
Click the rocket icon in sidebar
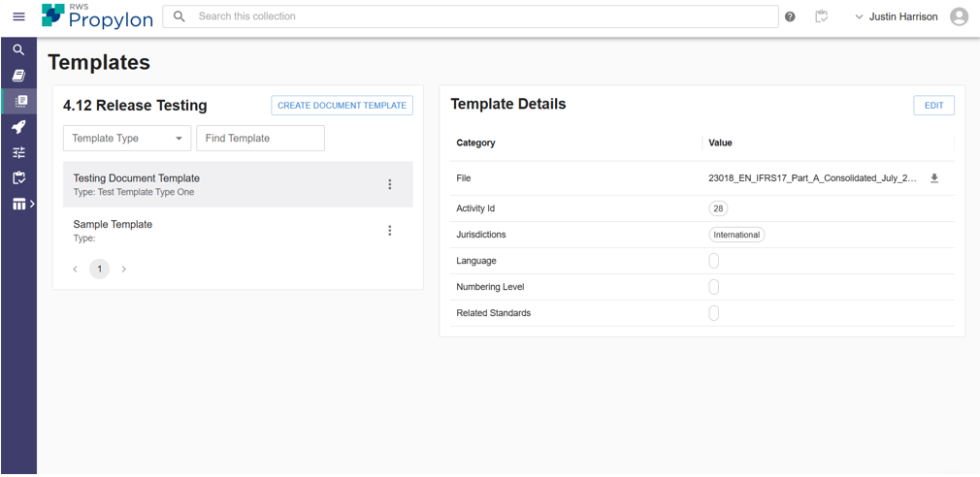(x=18, y=127)
